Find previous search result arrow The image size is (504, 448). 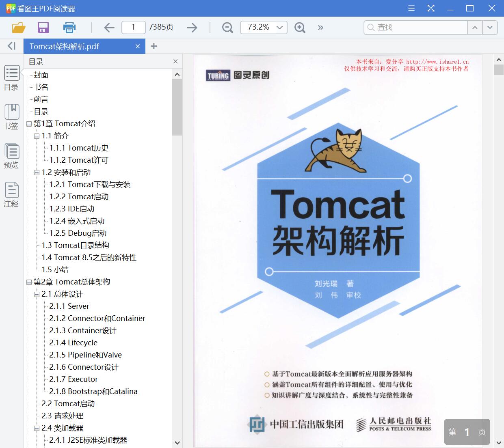click(x=474, y=28)
